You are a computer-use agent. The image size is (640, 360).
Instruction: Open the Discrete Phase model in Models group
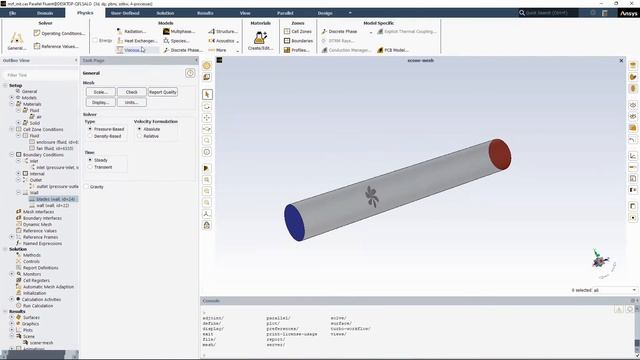(x=182, y=50)
